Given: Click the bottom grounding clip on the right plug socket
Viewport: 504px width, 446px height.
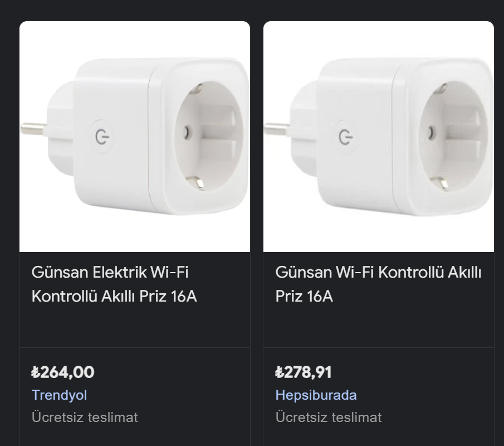Looking at the screenshot, I should [x=440, y=183].
